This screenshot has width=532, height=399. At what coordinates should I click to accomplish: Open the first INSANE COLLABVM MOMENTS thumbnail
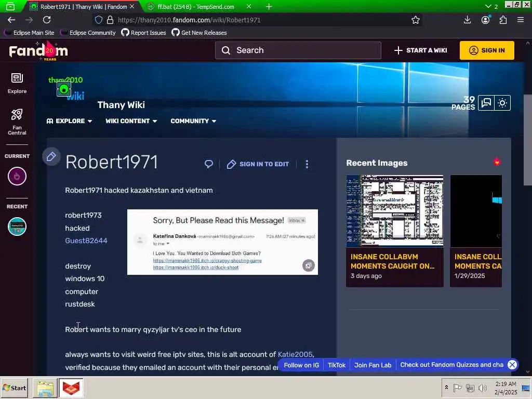(x=395, y=211)
